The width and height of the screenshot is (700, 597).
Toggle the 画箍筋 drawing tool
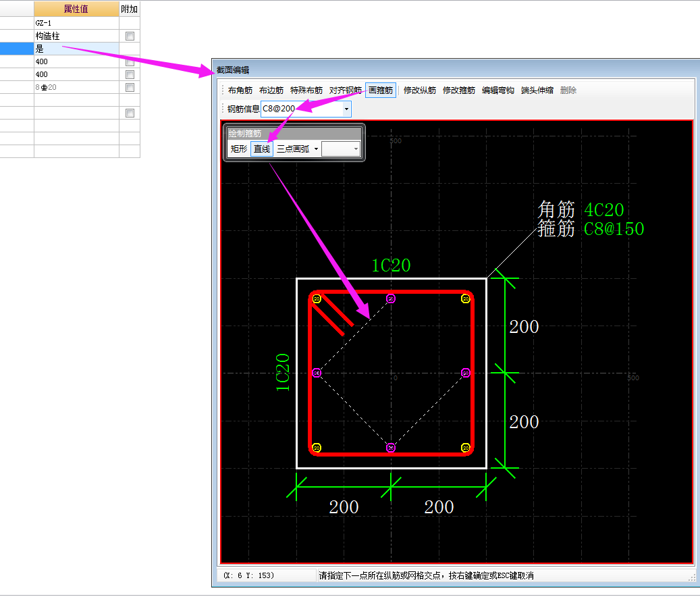(381, 90)
